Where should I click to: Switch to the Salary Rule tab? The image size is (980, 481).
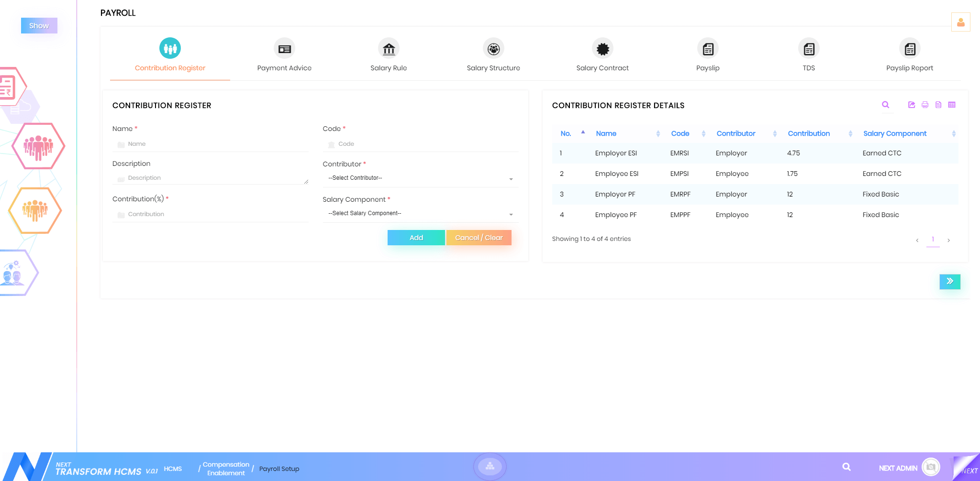point(389,55)
